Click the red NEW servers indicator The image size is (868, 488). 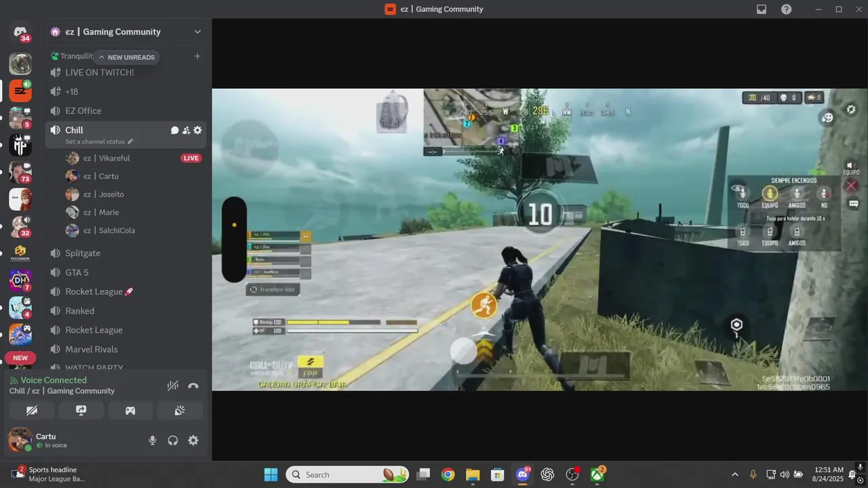[x=20, y=358]
